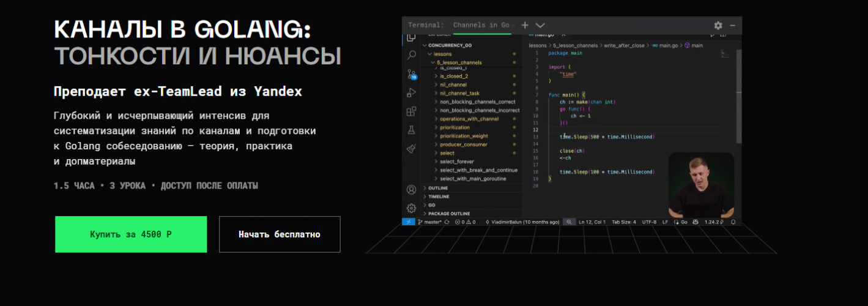
Task: Open the Extensions view icon
Action: (x=411, y=111)
